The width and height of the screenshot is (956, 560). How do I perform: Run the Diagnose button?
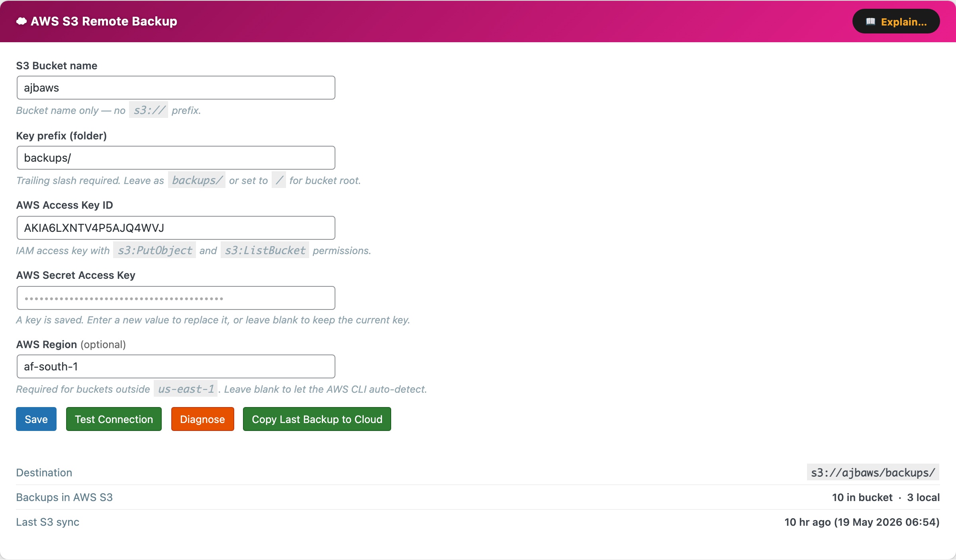[202, 419]
